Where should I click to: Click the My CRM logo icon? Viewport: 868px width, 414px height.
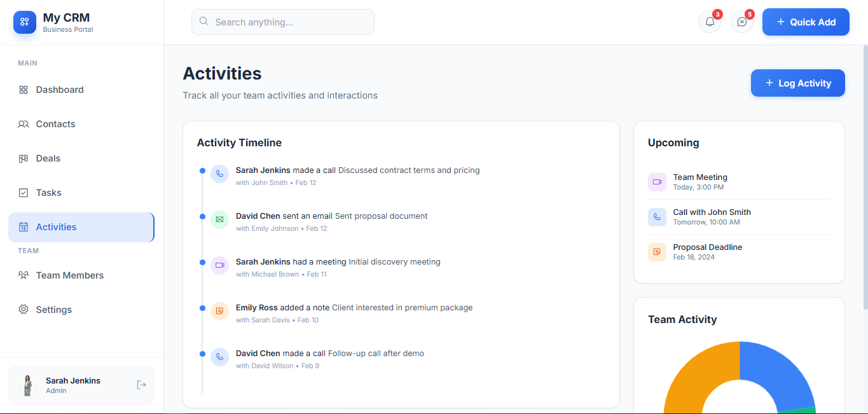(x=25, y=22)
